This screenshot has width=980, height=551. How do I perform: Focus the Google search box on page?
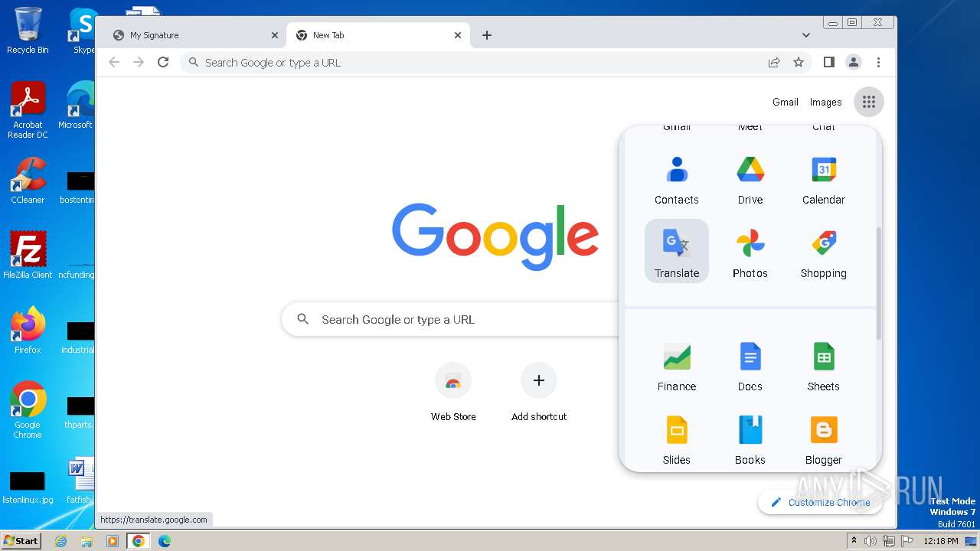(x=452, y=319)
